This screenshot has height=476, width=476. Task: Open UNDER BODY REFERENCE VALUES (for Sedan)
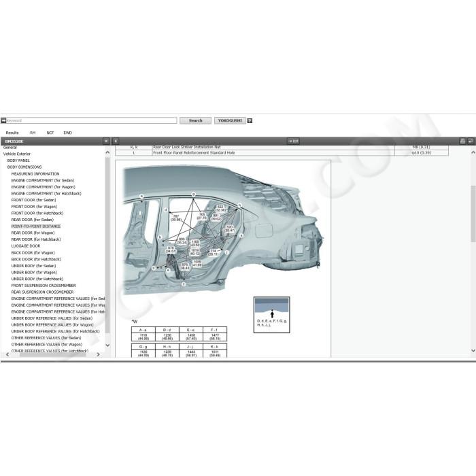click(x=52, y=318)
